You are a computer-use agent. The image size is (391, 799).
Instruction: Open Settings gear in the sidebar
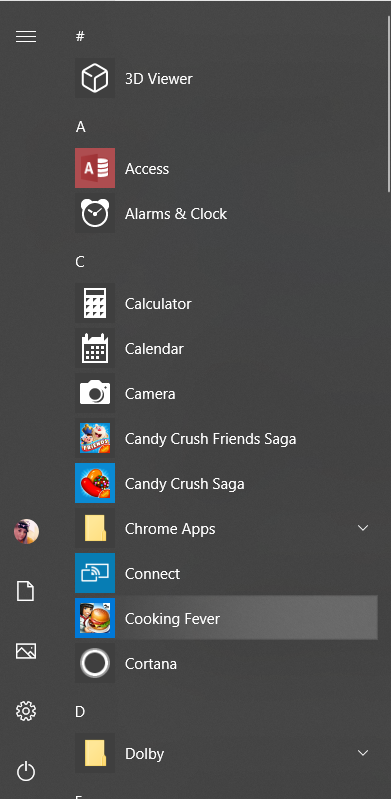point(26,710)
